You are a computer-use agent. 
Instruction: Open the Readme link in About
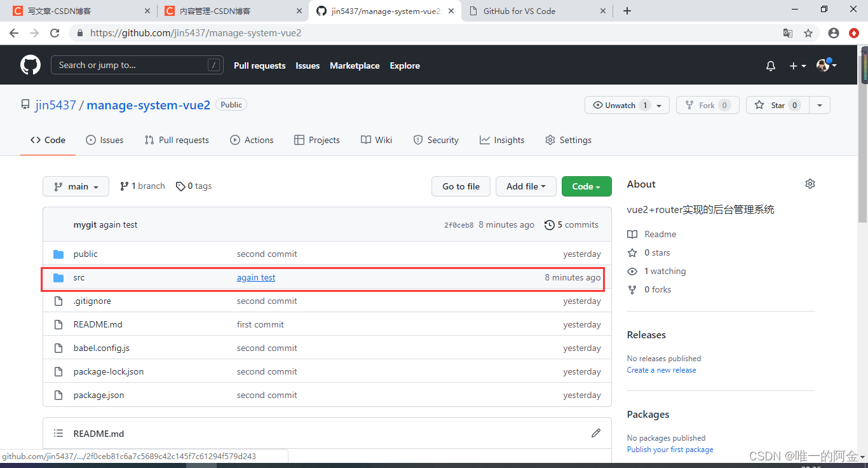point(652,234)
